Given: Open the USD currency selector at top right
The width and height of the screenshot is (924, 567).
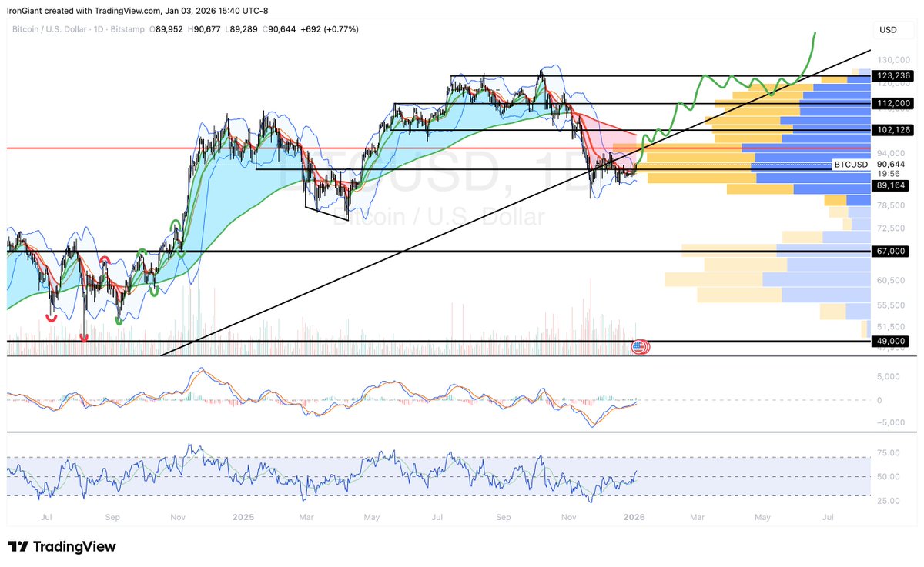Looking at the screenshot, I should tap(889, 29).
